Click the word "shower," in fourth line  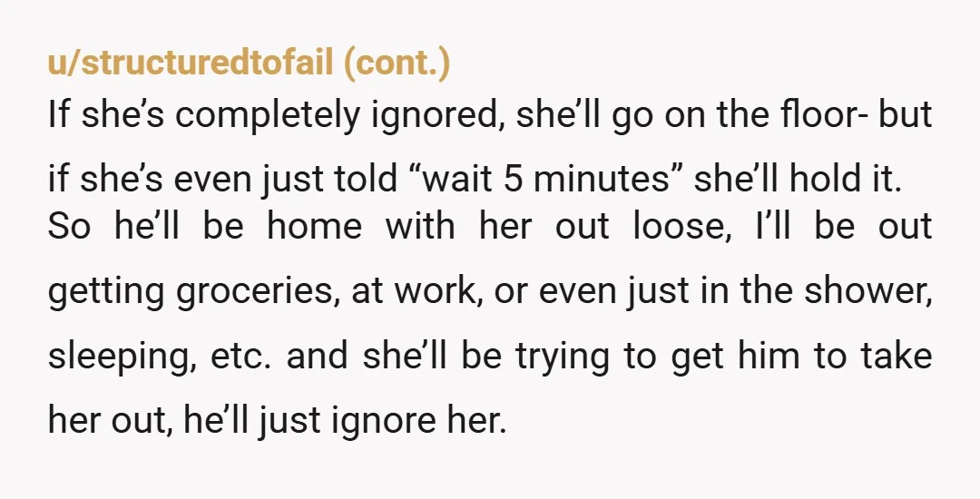tap(868, 290)
